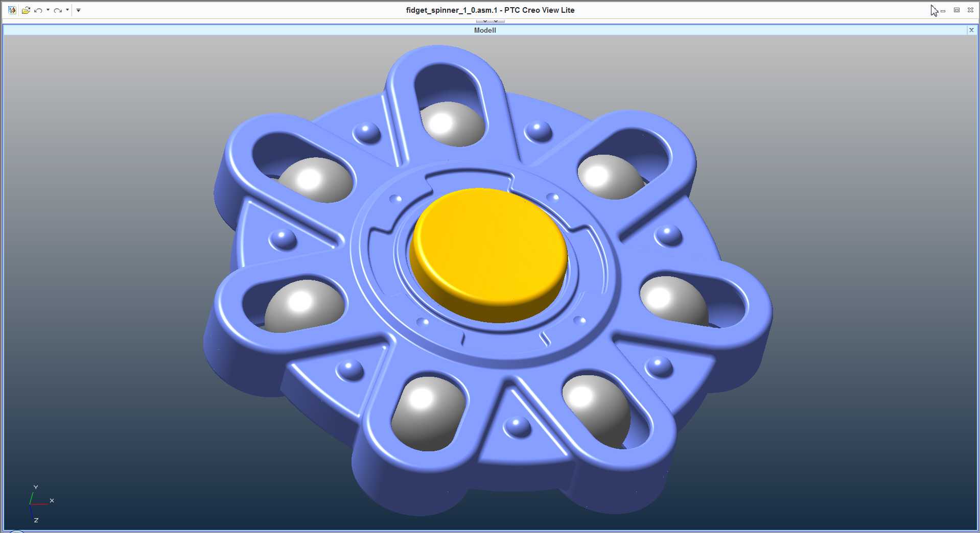Expand the redo history dropdown arrow

pyautogui.click(x=67, y=10)
